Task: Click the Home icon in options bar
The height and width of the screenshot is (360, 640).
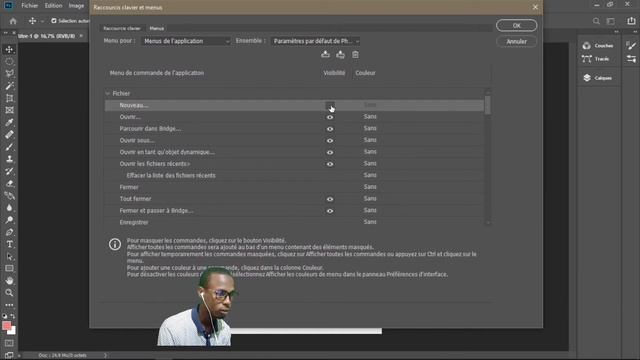Action: tap(13, 21)
